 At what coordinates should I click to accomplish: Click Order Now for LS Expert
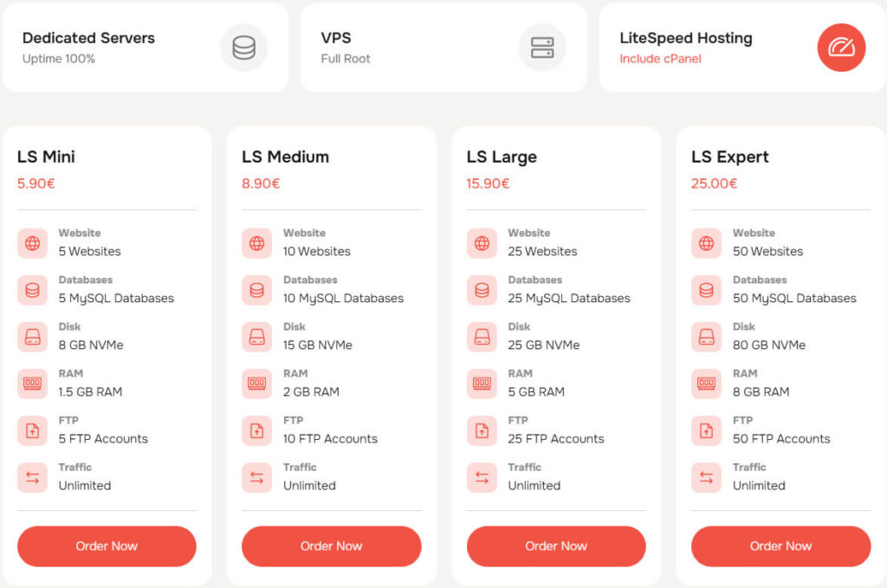point(780,546)
